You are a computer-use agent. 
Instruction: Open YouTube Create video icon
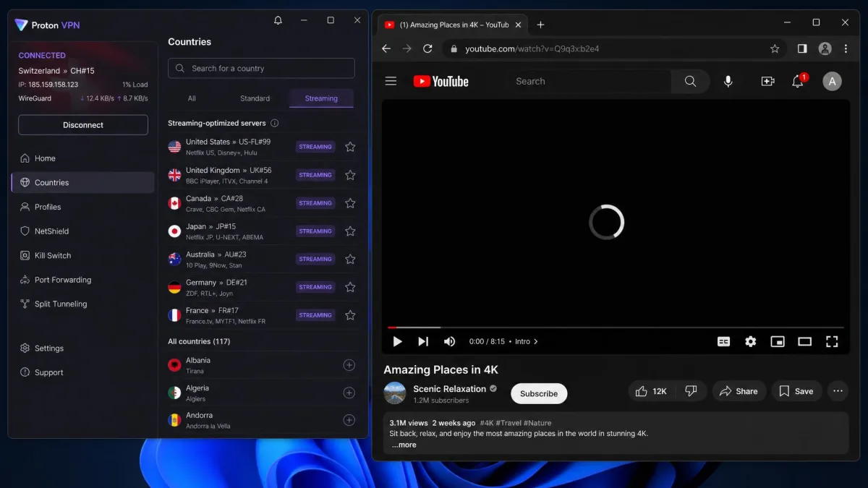[768, 82]
